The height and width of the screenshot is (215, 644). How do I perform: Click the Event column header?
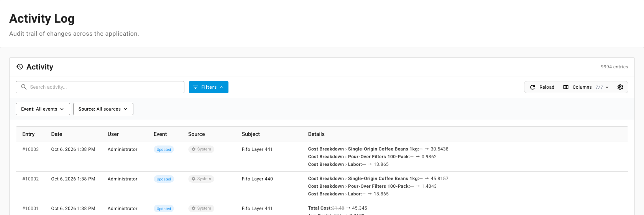click(x=160, y=134)
